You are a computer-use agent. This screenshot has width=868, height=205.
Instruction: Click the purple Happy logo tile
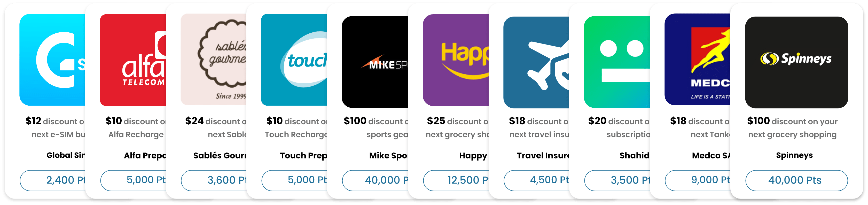coord(456,60)
